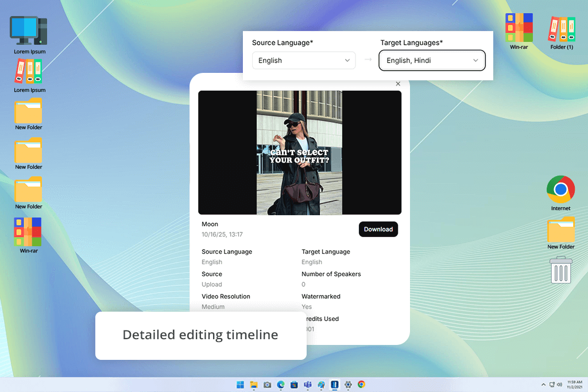Expand the Target Languages dropdown
Screen dimensions: 588x392
tap(432, 60)
